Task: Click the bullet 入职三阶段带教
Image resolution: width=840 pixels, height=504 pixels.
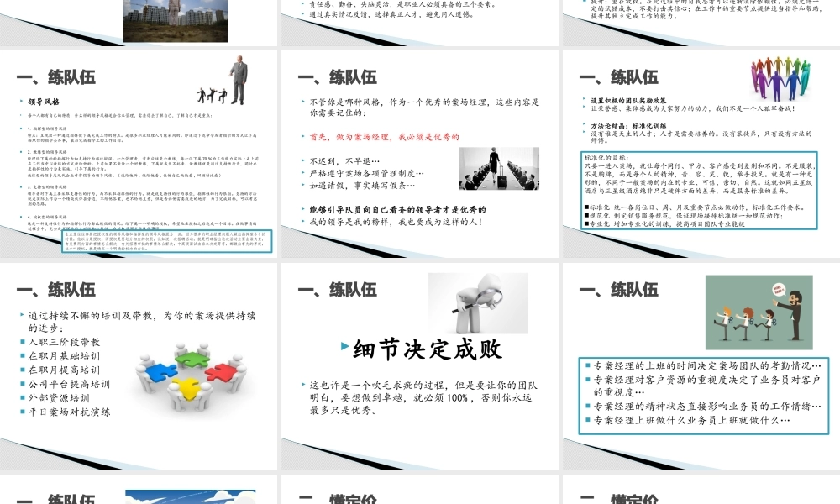Action: (x=64, y=342)
